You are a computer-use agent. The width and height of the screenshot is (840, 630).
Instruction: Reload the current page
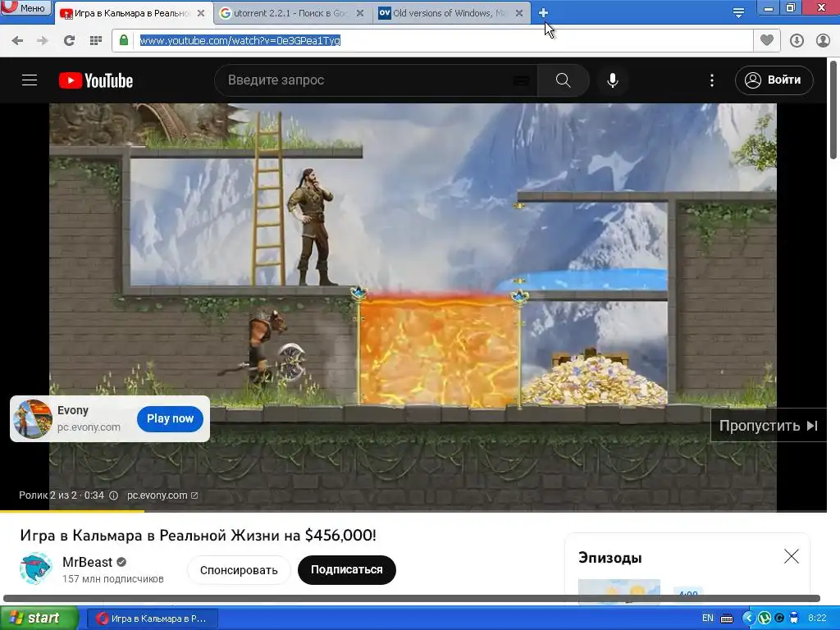69,40
